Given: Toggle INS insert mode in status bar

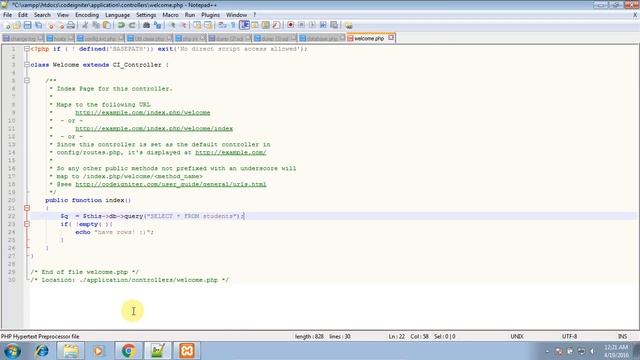Looking at the screenshot, I should pyautogui.click(x=622, y=337).
